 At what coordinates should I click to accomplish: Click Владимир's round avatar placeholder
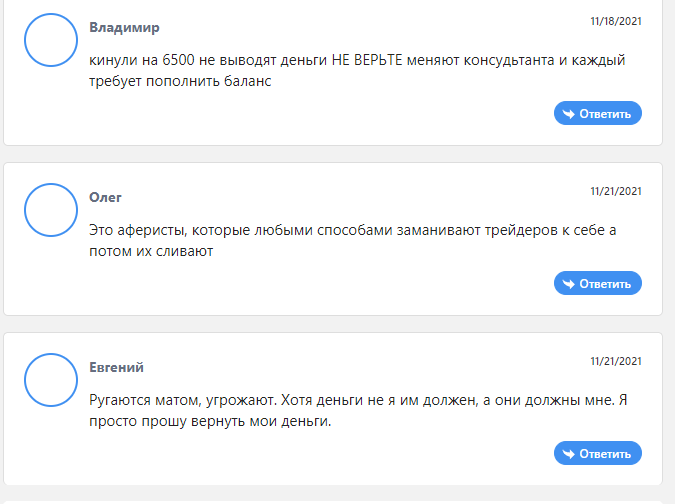pyautogui.click(x=51, y=40)
